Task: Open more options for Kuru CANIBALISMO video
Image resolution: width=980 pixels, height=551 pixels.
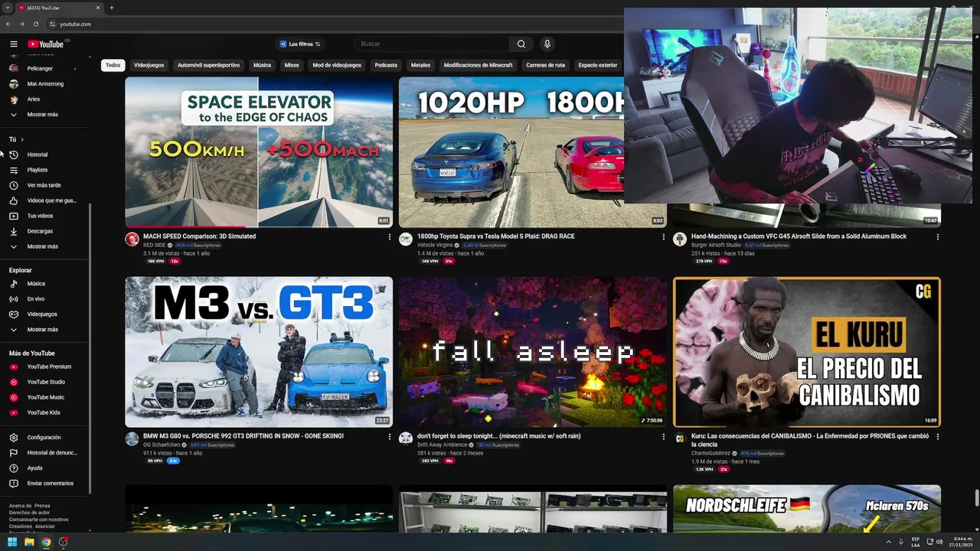Action: click(x=937, y=437)
